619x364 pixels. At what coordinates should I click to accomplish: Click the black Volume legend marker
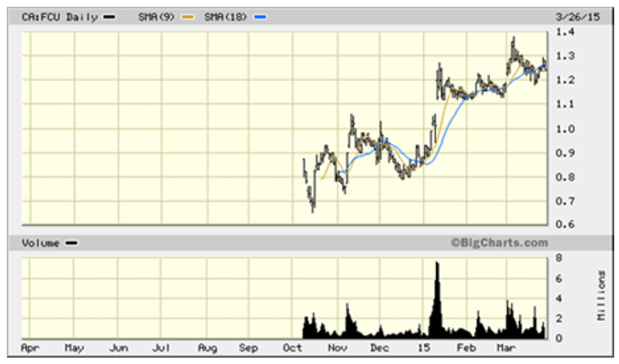tap(71, 243)
